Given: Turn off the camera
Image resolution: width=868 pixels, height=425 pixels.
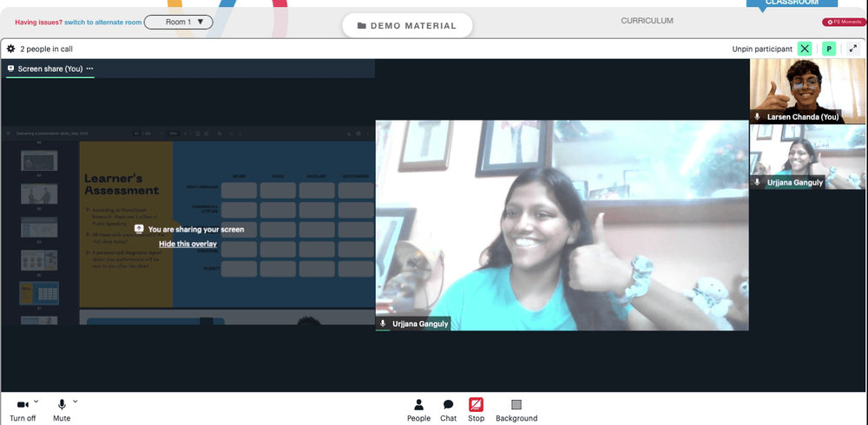Looking at the screenshot, I should pos(23,410).
